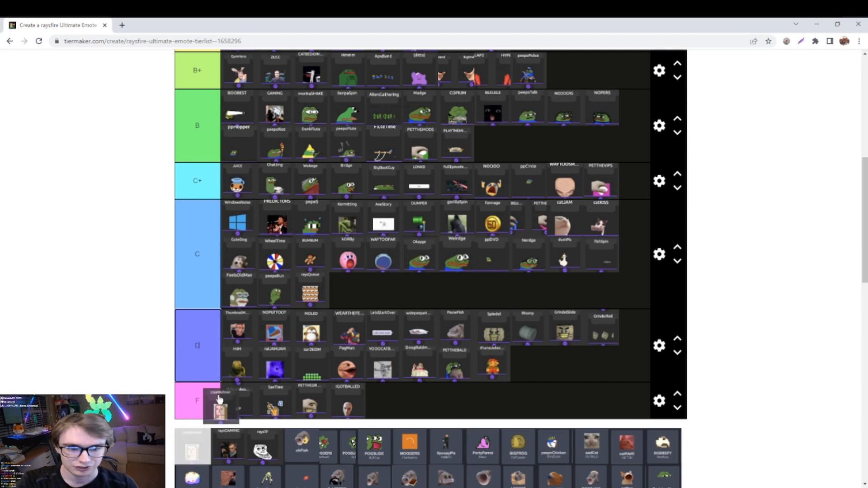Bookmark this page with the star icon
Viewport: 868px width, 488px height.
click(x=768, y=41)
